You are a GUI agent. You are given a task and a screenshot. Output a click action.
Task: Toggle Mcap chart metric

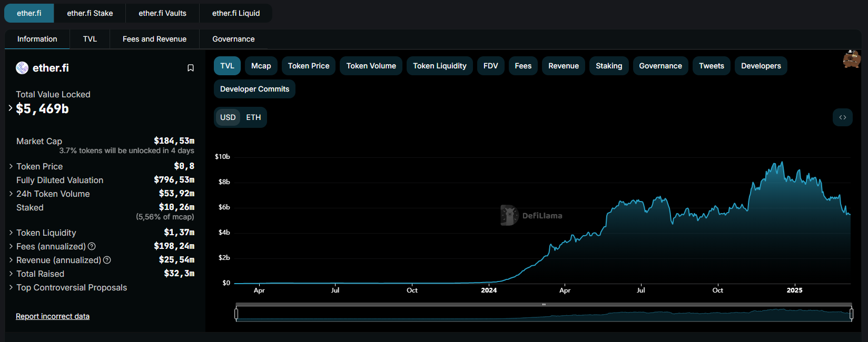click(261, 66)
